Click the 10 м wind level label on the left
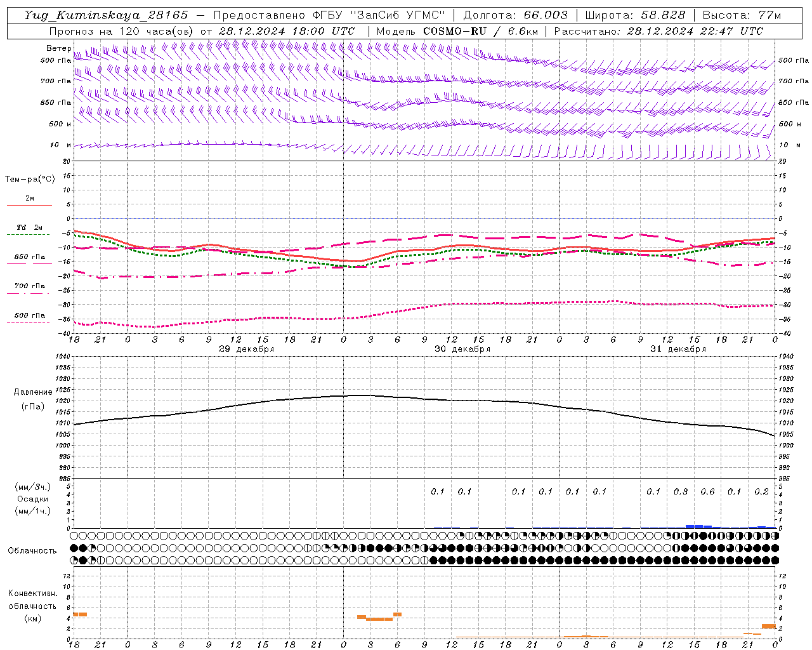 click(x=61, y=145)
